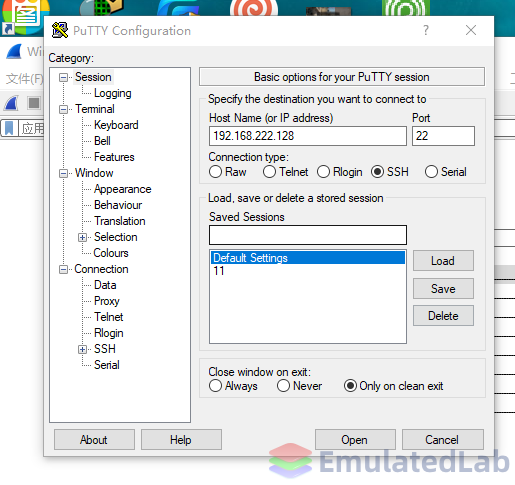515x485 pixels.
Task: Open the Rlogin category in the tree
Action: coord(109,333)
